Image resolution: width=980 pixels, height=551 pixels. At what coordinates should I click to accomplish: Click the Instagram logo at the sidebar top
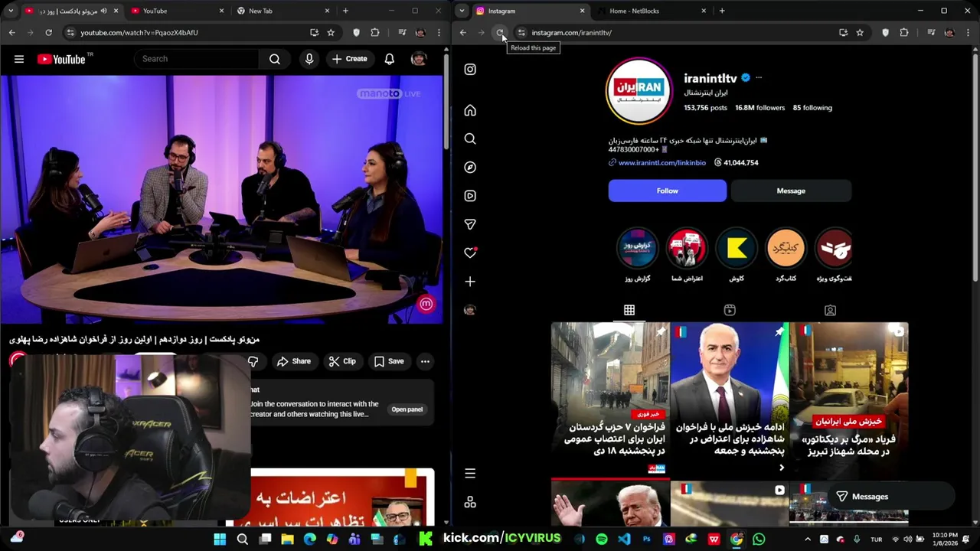470,69
